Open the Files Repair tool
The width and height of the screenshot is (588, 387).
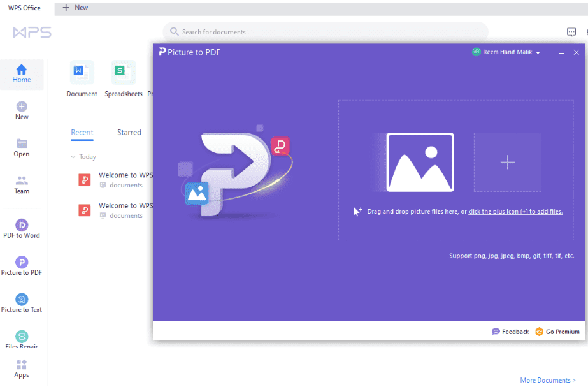[22, 336]
